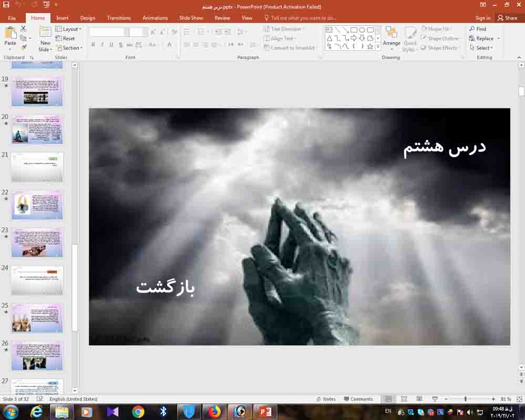Click the Save icon in title bar
Viewport: 525px width, 420px height.
[x=6, y=5]
